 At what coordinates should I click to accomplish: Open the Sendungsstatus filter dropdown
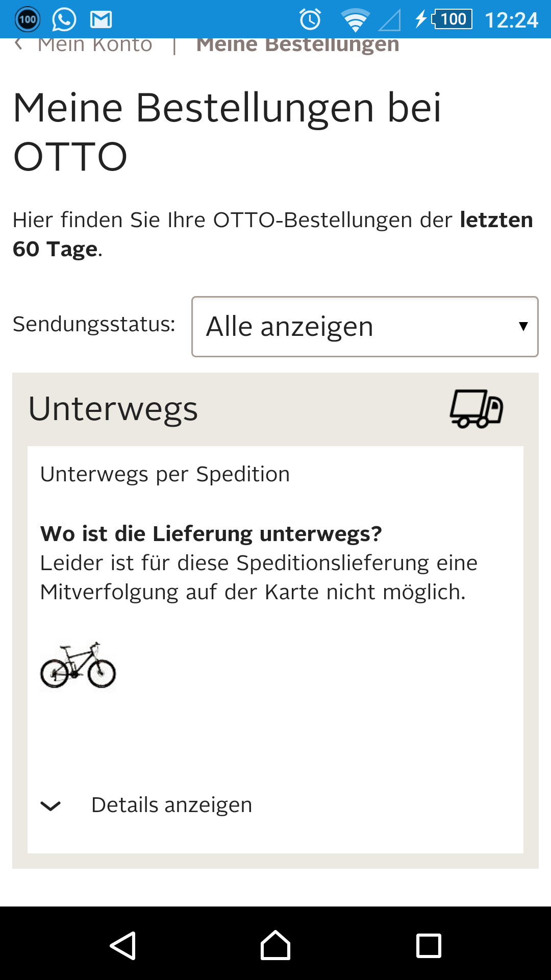click(x=364, y=326)
